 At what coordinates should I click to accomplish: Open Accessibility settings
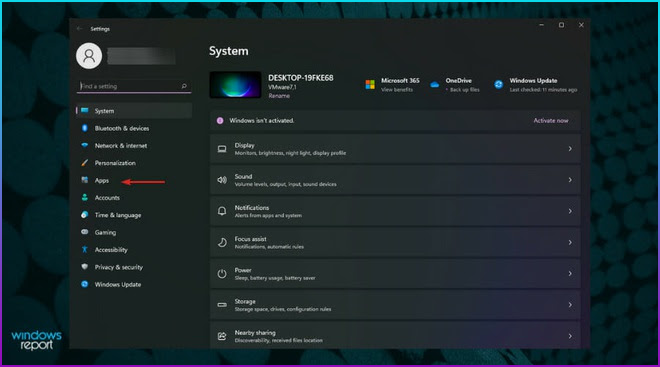[x=134, y=249]
